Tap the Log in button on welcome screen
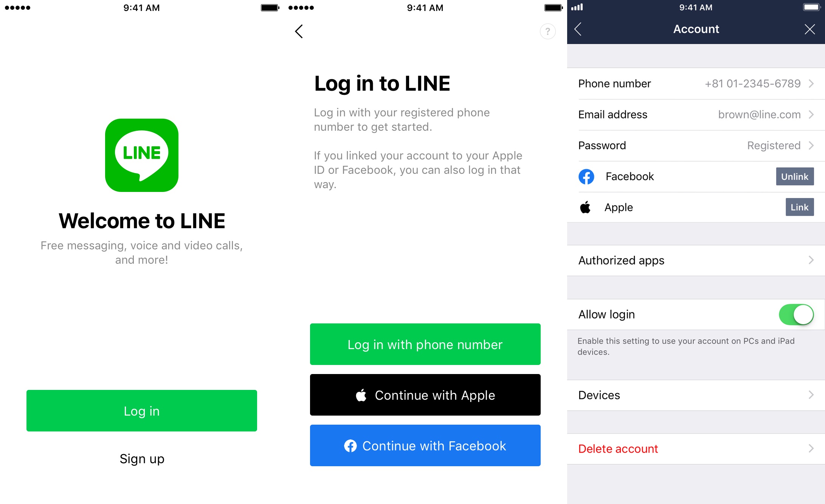The height and width of the screenshot is (504, 825). [x=141, y=410]
